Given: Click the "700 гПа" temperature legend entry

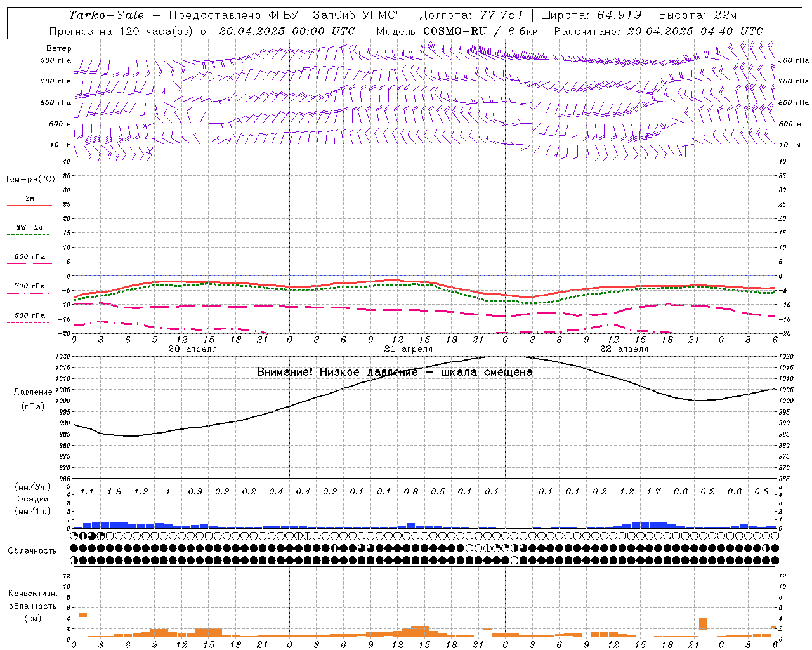Looking at the screenshot, I should point(29,286).
